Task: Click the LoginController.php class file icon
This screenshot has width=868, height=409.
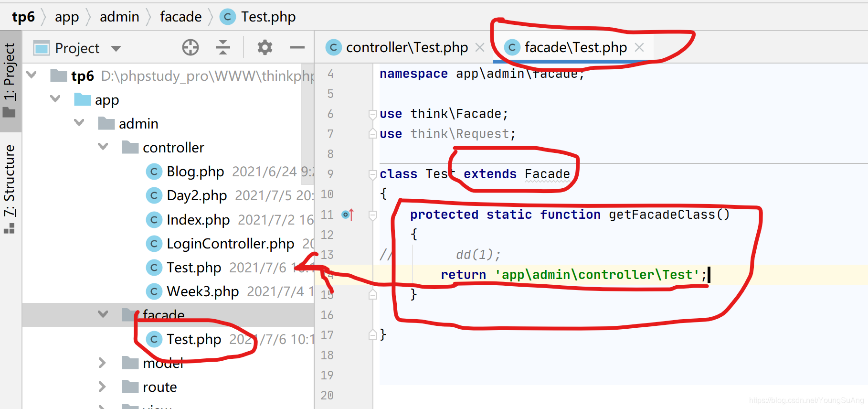Action: coord(154,243)
